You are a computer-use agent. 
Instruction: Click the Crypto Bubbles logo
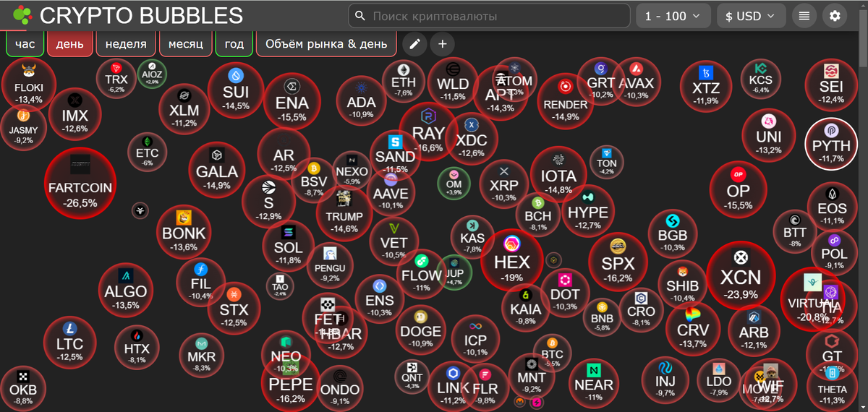(x=129, y=15)
